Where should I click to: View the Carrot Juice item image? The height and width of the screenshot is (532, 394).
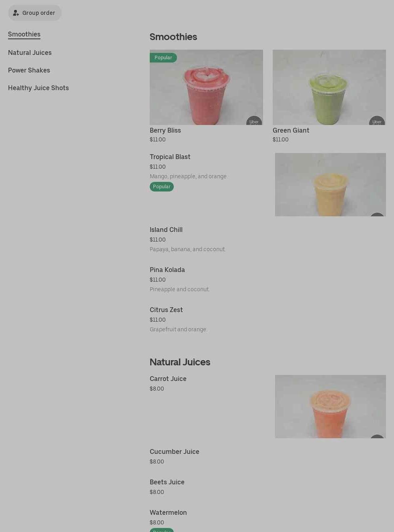pos(330,407)
